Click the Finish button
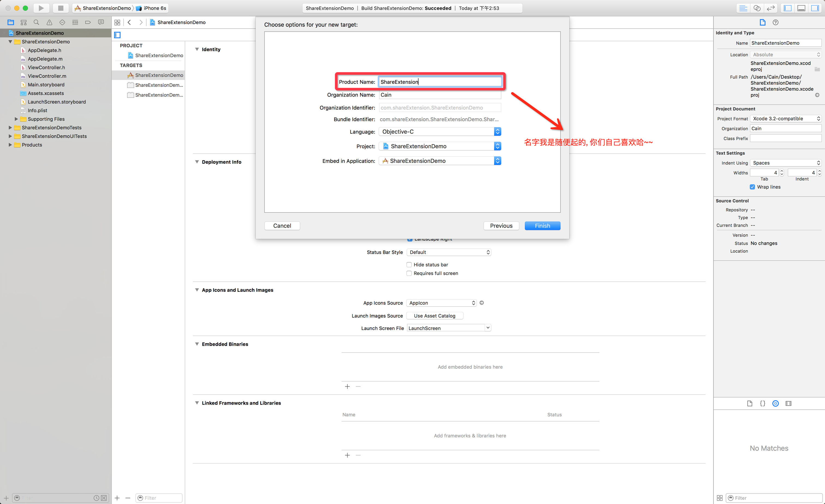The image size is (825, 504). [x=542, y=226]
